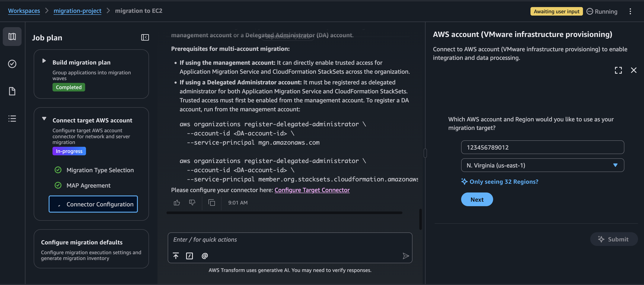Close the AWS account connector panel
This screenshot has width=644, height=285.
(x=634, y=70)
